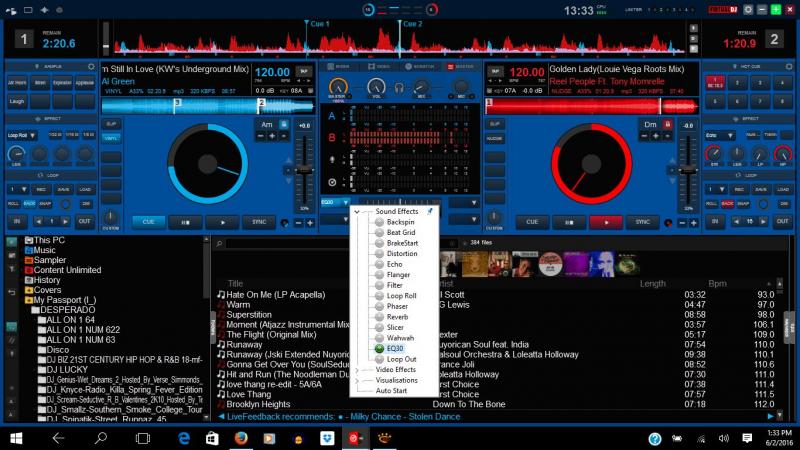The height and width of the screenshot is (450, 800).
Task: Click left deck loop OUT button
Action: (x=84, y=221)
